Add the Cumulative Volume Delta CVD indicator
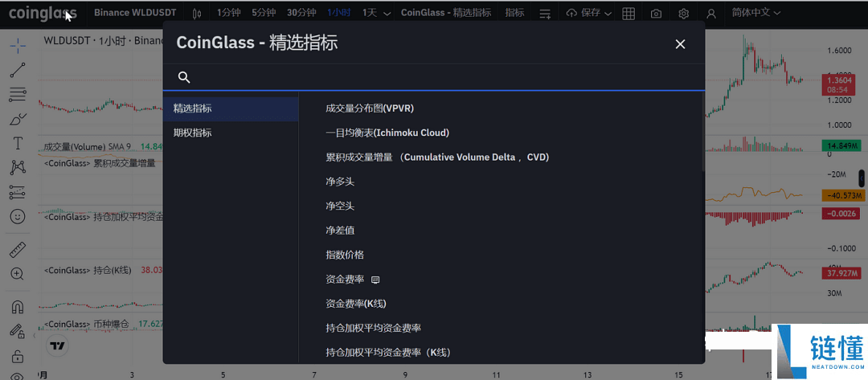The height and width of the screenshot is (380, 868). pos(437,157)
